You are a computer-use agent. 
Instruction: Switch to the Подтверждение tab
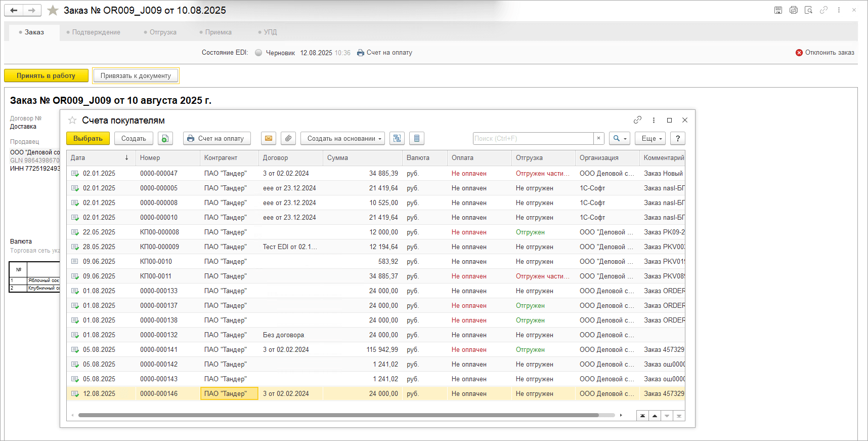[96, 32]
